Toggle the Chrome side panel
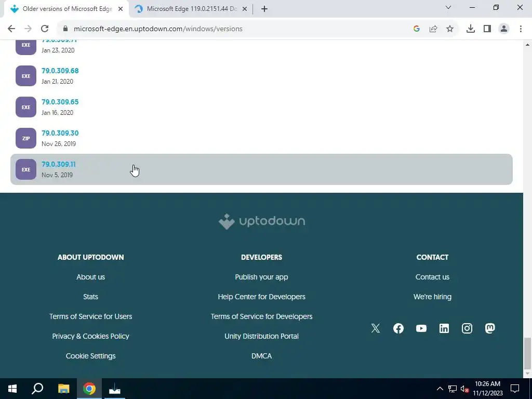This screenshot has width=532, height=399. coord(487,29)
